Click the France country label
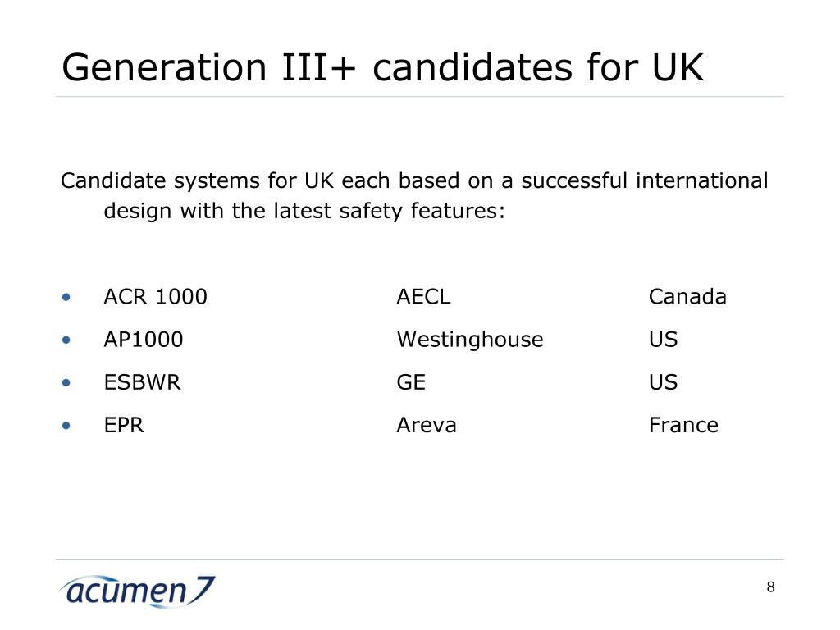840x630 pixels. click(683, 425)
